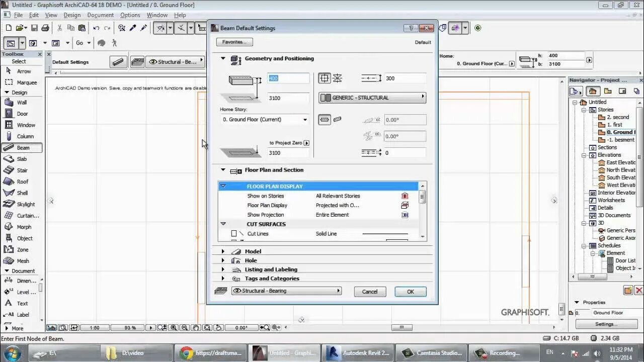Select the Text tool
644x362 pixels.
(20, 303)
